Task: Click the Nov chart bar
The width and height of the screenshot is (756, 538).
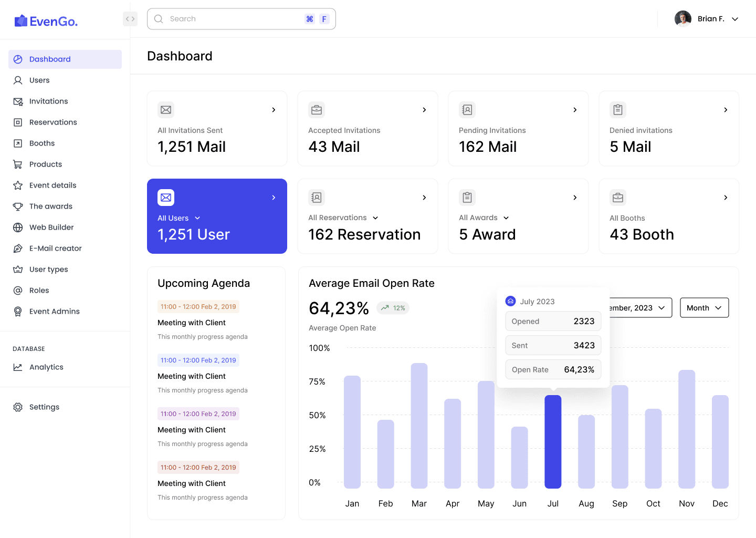Action: tap(687, 429)
